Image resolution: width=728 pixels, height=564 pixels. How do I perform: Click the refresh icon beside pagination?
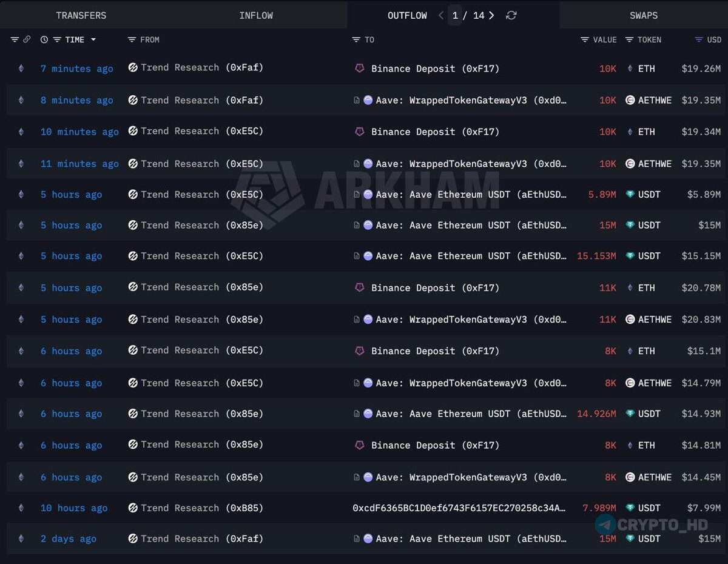(x=511, y=15)
